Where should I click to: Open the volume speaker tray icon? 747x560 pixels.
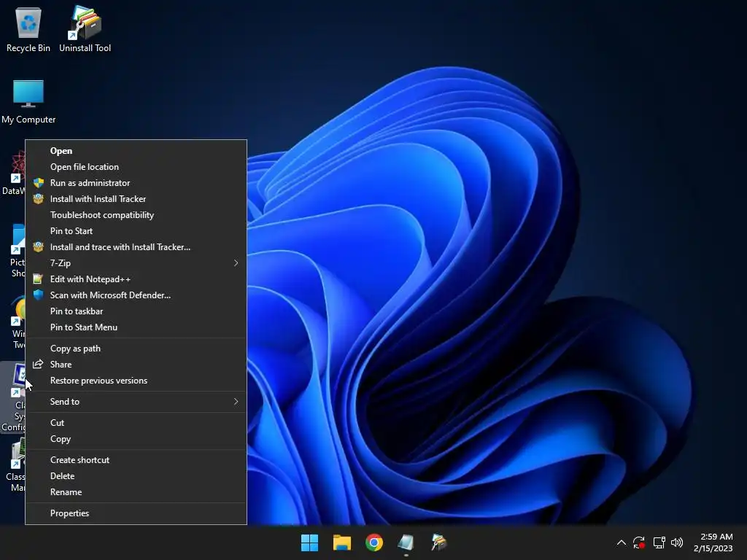coord(677,542)
